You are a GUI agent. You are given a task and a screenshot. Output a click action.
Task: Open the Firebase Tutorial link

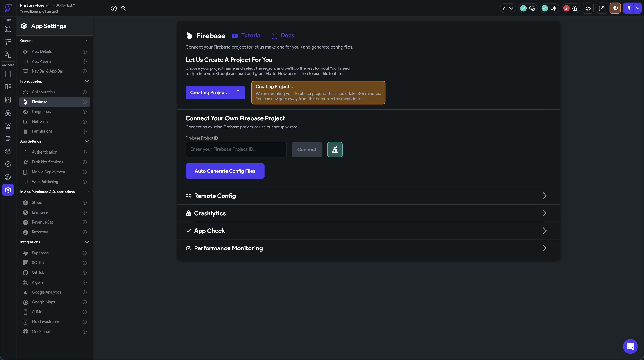pyautogui.click(x=251, y=36)
